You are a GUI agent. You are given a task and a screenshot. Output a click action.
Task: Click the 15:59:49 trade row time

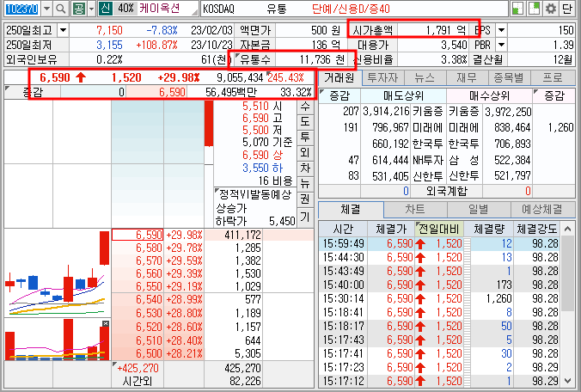(x=343, y=243)
